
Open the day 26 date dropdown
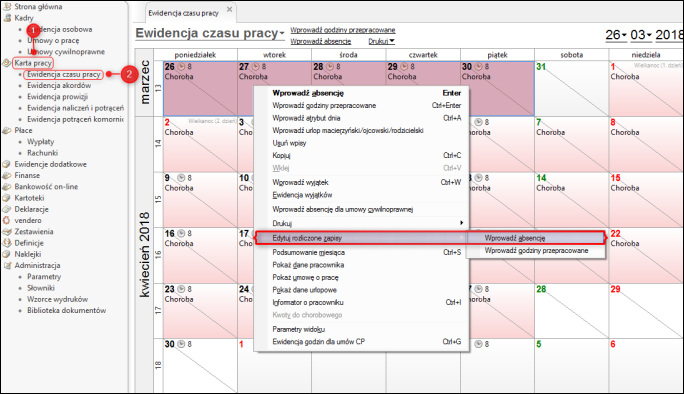[624, 35]
